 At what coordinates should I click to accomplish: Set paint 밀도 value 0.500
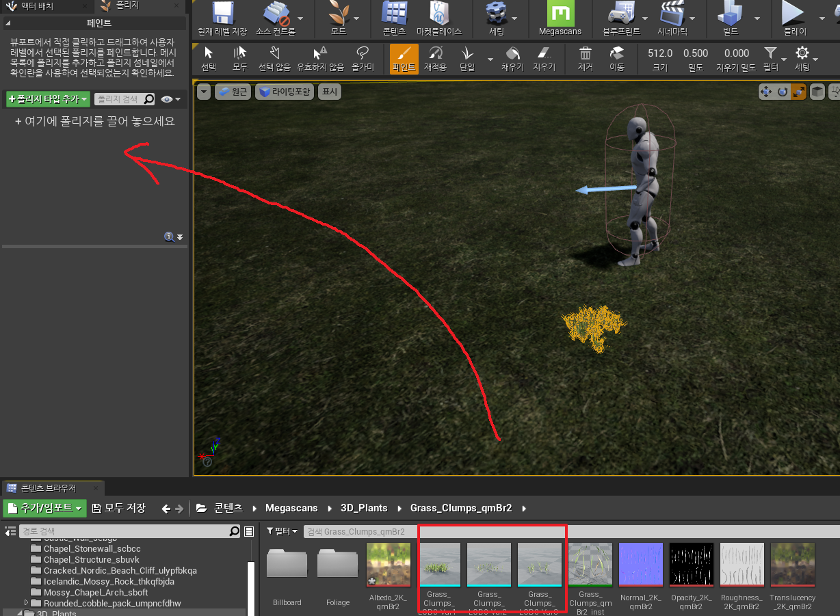pos(696,53)
